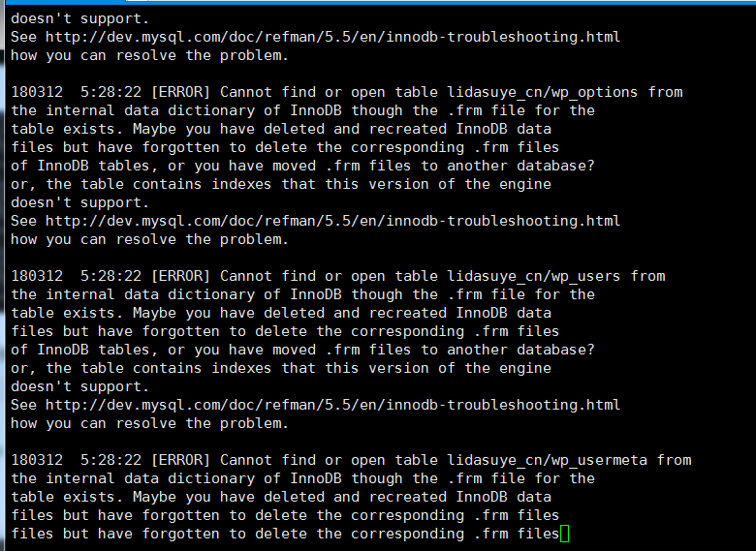Click the 180312 date on the wp_options line
756x551 pixels.
pos(37,92)
